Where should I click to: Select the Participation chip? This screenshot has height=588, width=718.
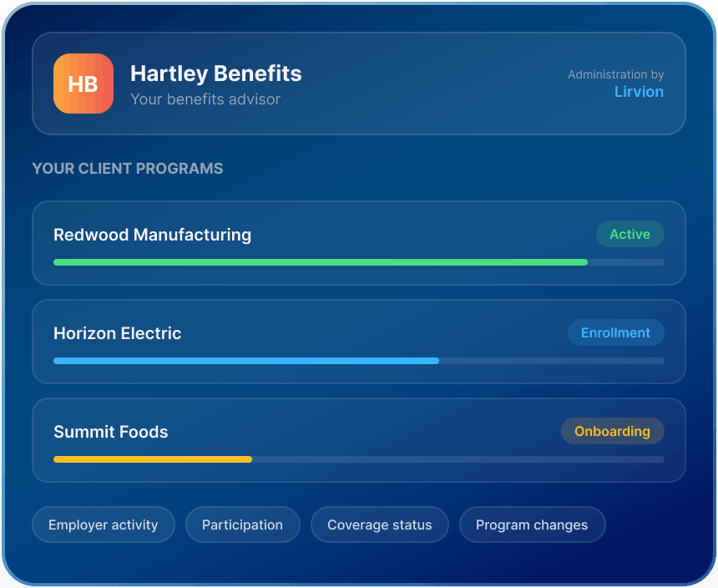coord(243,525)
